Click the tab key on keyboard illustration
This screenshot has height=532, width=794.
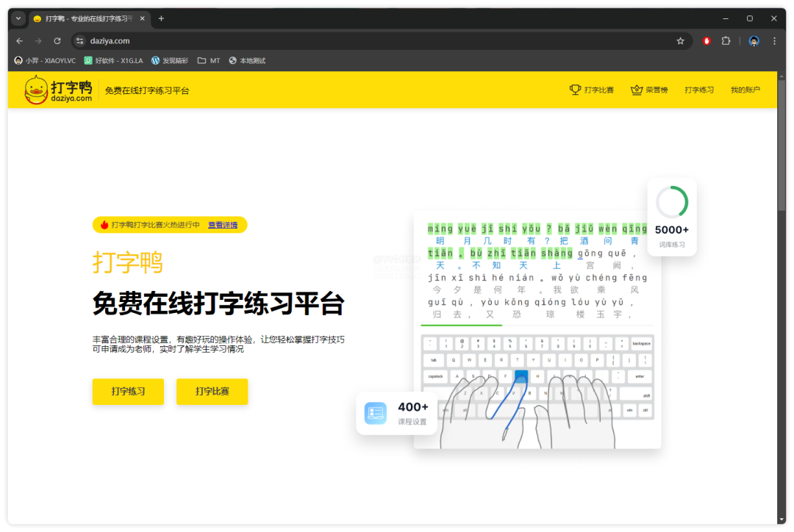coord(434,360)
